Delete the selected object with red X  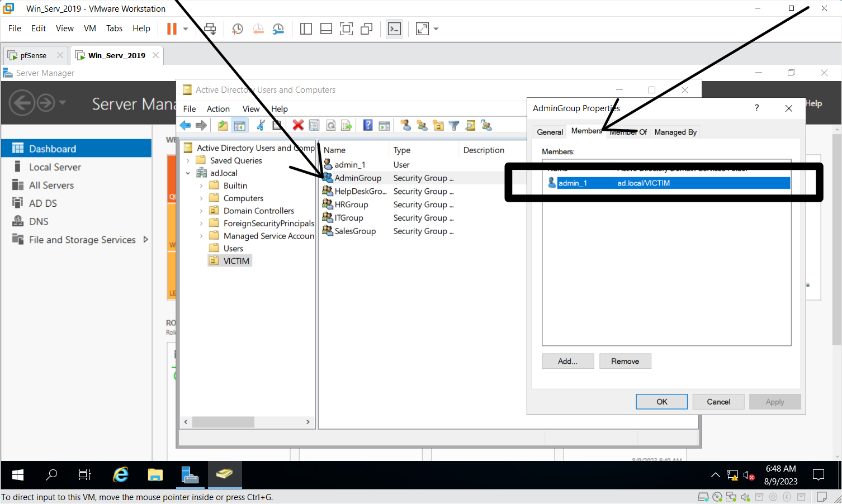pos(298,125)
